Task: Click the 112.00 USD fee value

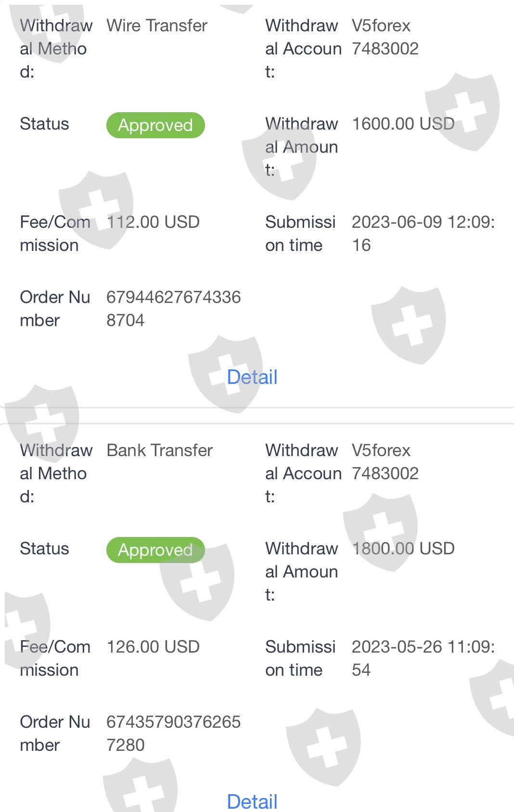Action: [x=153, y=222]
